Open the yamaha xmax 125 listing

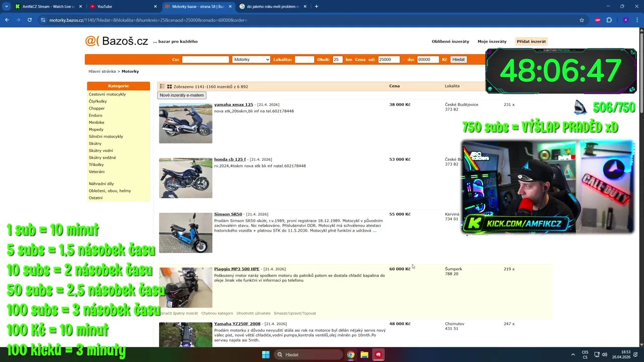pos(233,105)
